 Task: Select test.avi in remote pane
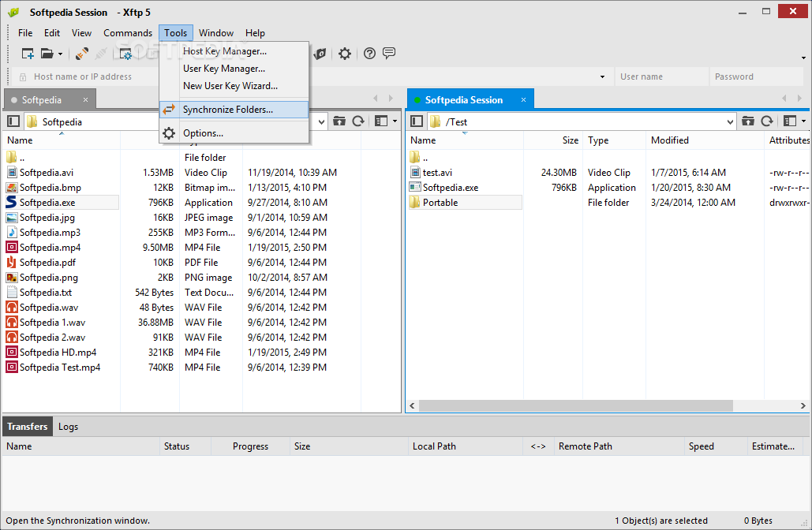coord(437,173)
